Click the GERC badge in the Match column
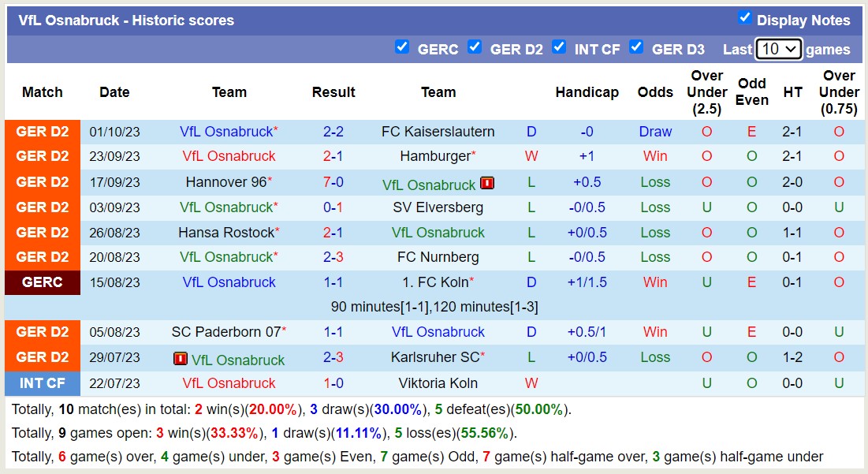Image resolution: width=868 pixels, height=474 pixels. click(42, 282)
